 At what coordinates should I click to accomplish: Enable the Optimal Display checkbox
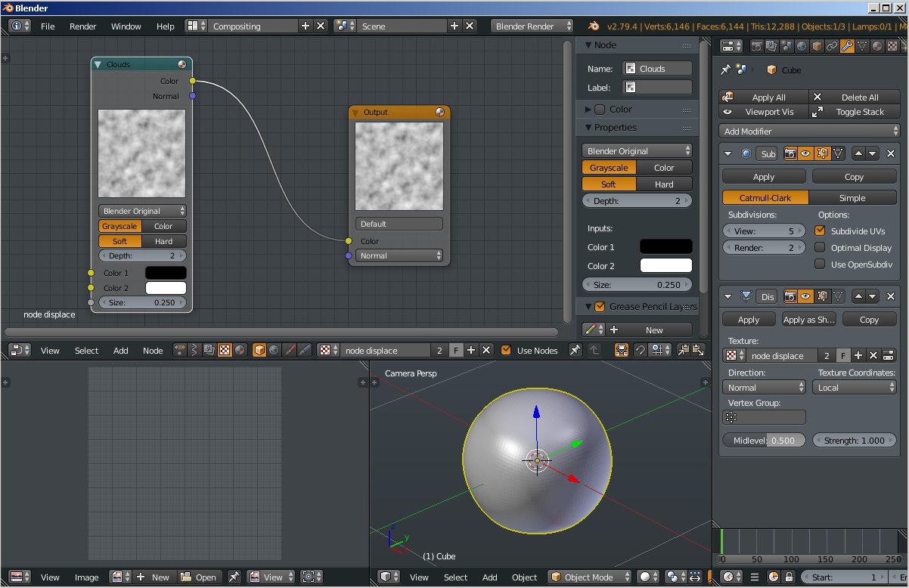pyautogui.click(x=820, y=247)
